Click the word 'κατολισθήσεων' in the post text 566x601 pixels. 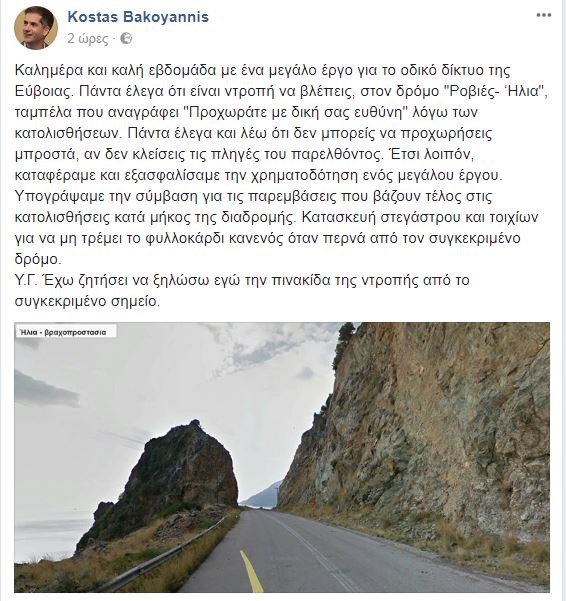(69, 133)
